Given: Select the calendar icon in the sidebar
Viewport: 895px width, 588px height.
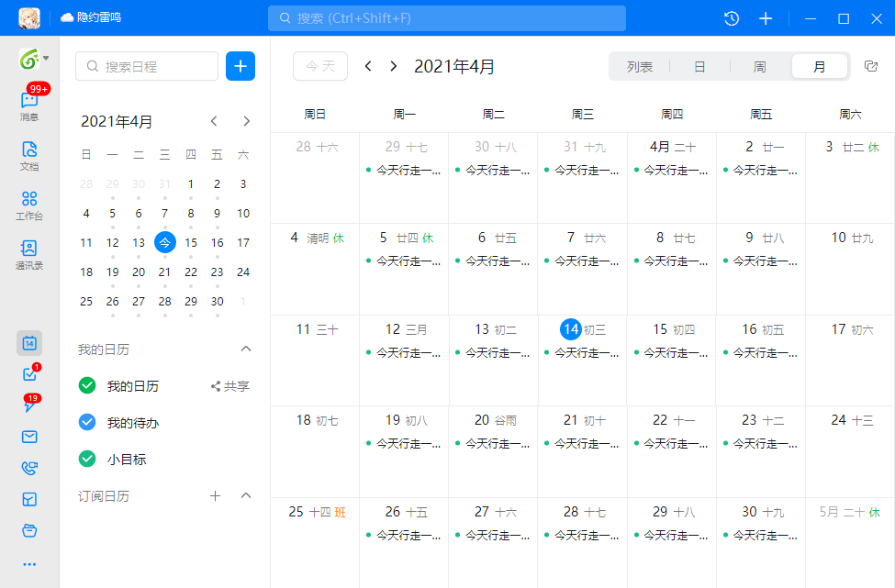Looking at the screenshot, I should coord(28,342).
